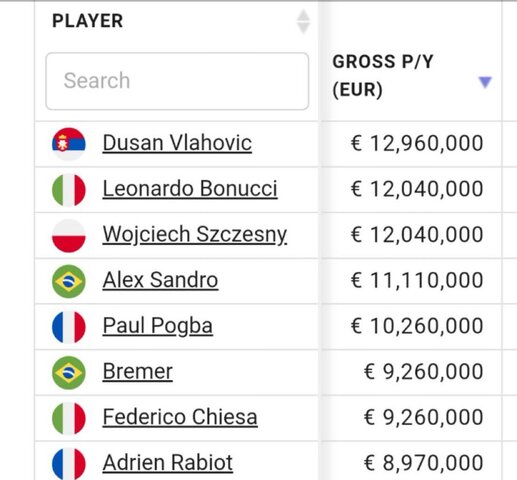This screenshot has height=480, width=517.
Task: Open the Leonardo Bonucci profile link
Action: 190,189
